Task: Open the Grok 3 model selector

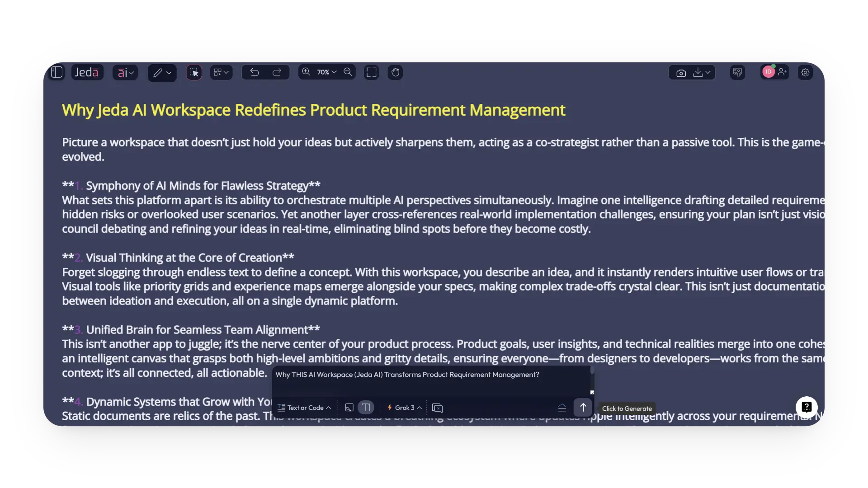Action: [404, 407]
